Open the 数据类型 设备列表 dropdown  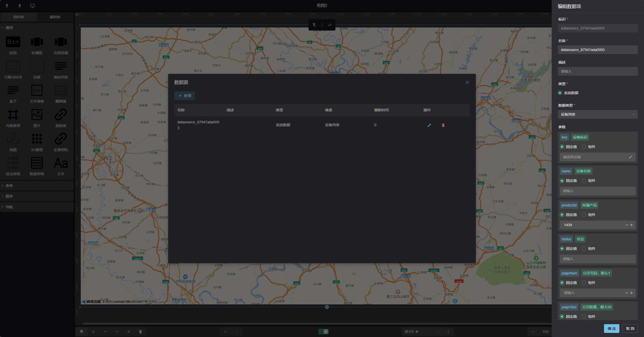click(598, 114)
